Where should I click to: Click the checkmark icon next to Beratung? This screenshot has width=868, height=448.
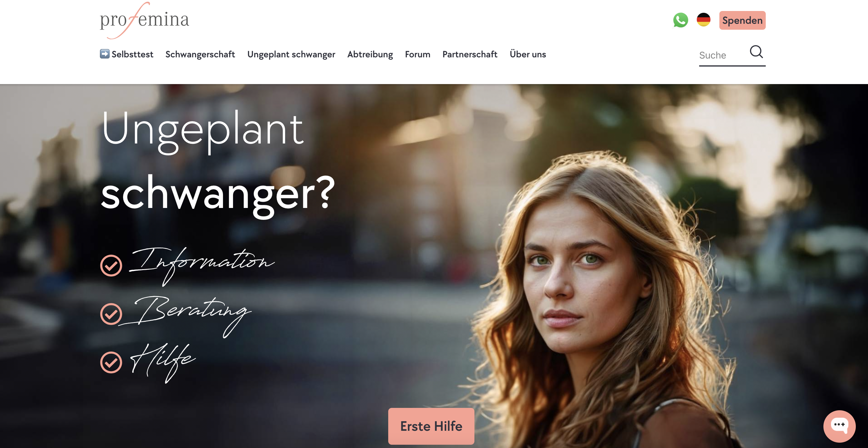111,314
